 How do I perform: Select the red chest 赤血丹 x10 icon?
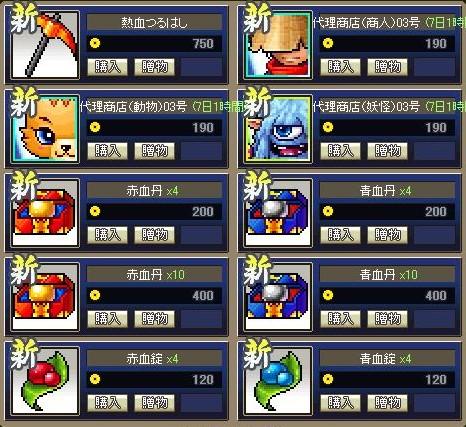pyautogui.click(x=46, y=297)
